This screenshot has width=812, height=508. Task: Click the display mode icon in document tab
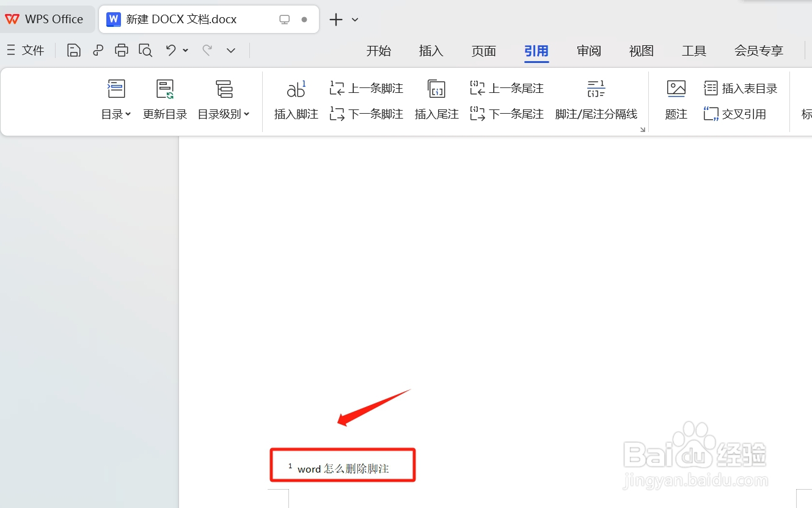coord(284,20)
